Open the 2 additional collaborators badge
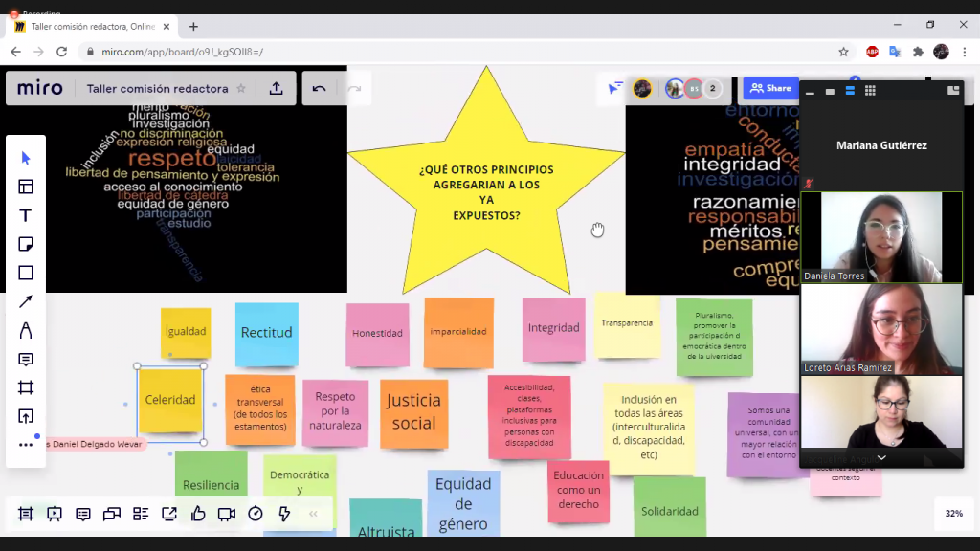Image resolution: width=980 pixels, height=551 pixels. click(712, 89)
